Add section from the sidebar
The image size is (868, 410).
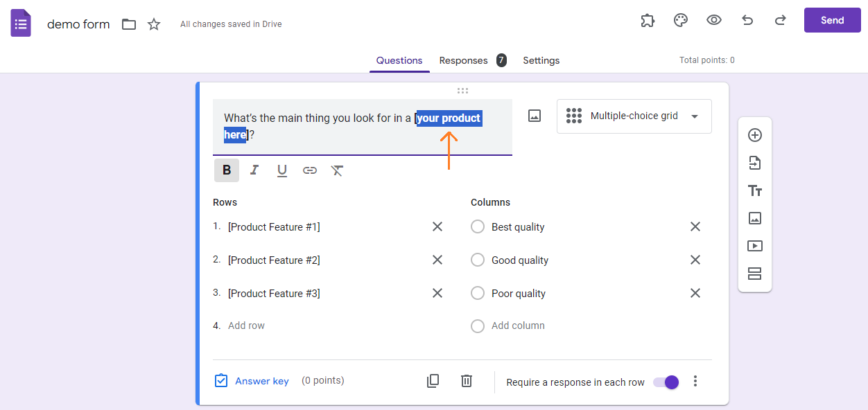(x=755, y=274)
